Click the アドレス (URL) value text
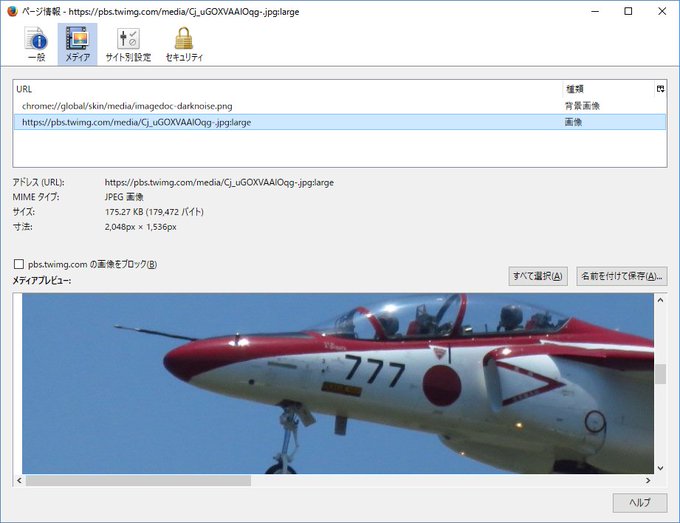 [219, 183]
